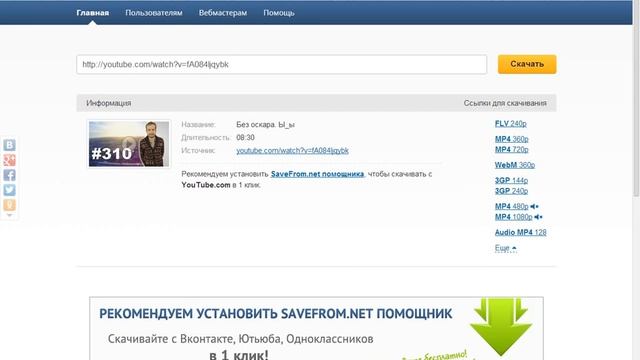The height and width of the screenshot is (360, 640).
Task: Click the mute icon beside MP4 480p
Action: coord(534,207)
